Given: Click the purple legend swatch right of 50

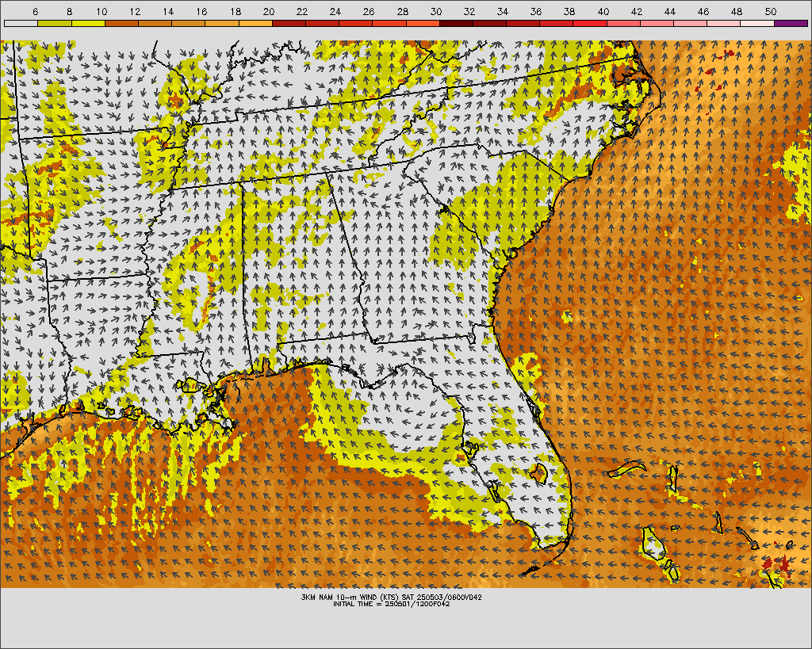Looking at the screenshot, I should tap(791, 23).
